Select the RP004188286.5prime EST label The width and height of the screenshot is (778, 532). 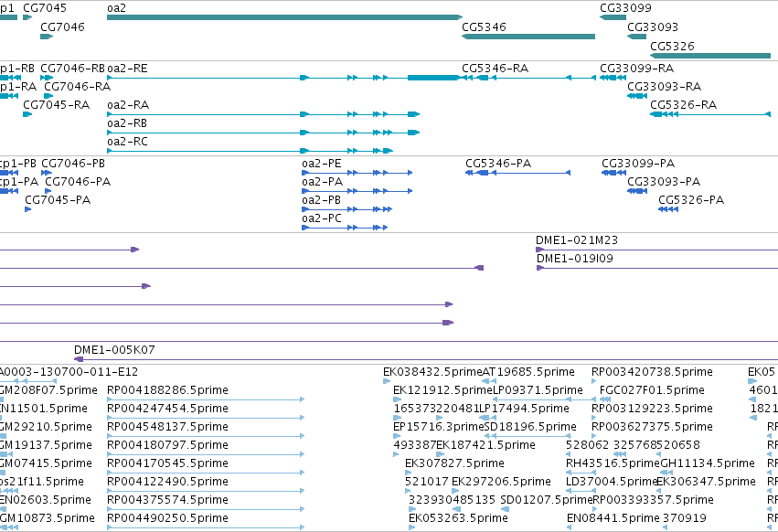coord(167,390)
